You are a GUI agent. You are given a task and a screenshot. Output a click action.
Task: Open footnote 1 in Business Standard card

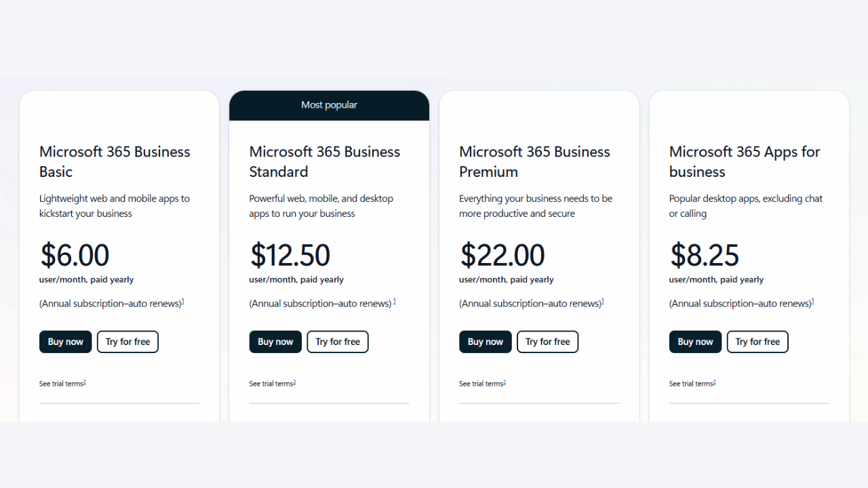pyautogui.click(x=394, y=301)
